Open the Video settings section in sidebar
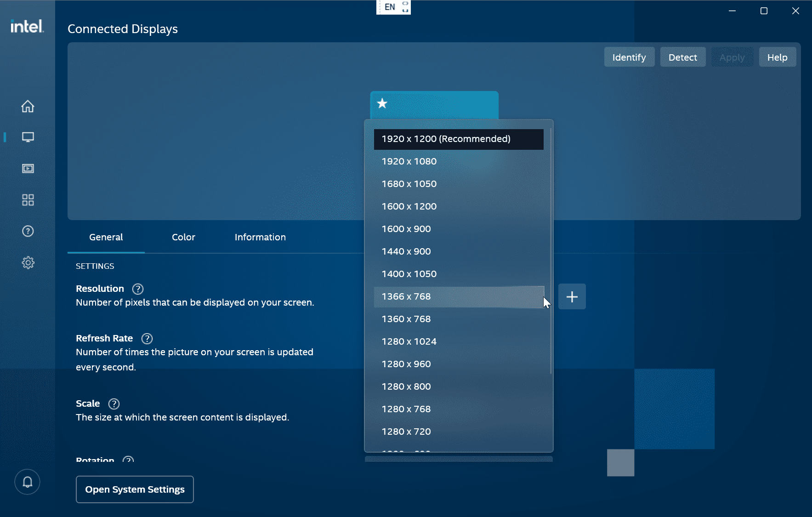 pos(28,168)
